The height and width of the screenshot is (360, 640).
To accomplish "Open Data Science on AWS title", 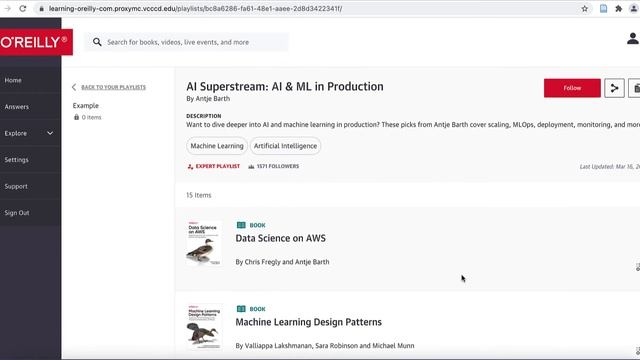I will pyautogui.click(x=280, y=238).
